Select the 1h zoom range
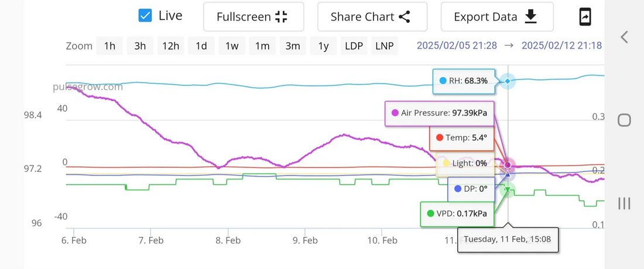This screenshot has height=269, width=644. pyautogui.click(x=109, y=46)
